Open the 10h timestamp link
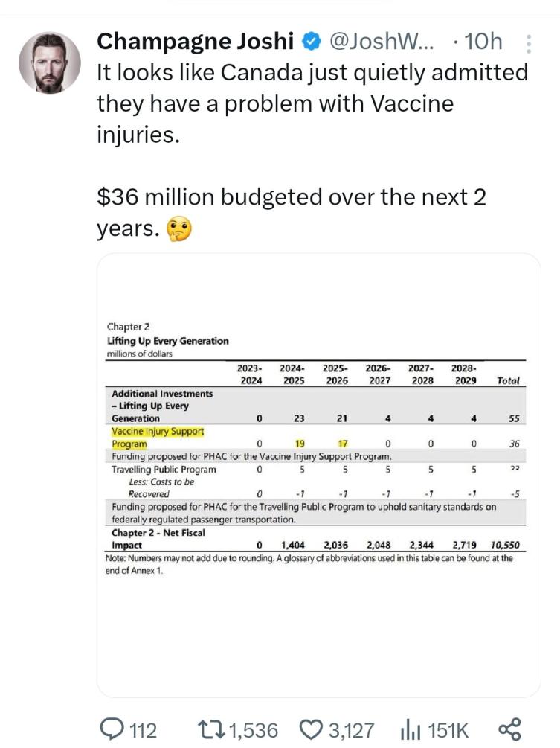 483,42
